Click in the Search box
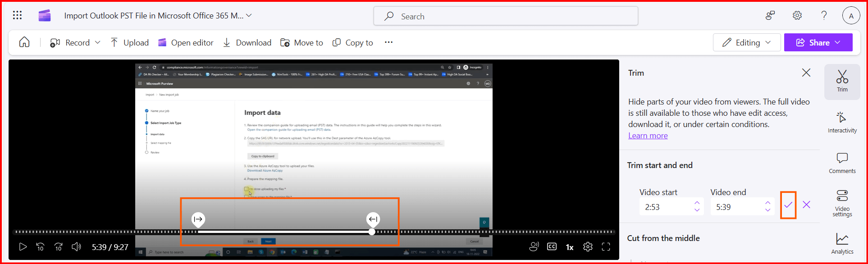This screenshot has height=264, width=868. [x=506, y=16]
